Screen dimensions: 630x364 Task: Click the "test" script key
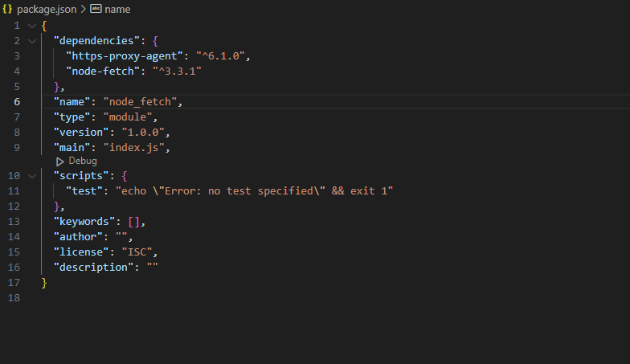(84, 191)
